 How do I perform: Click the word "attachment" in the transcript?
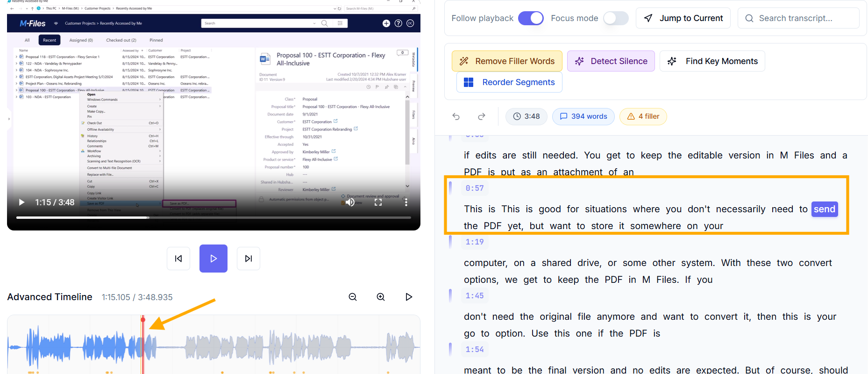click(578, 172)
